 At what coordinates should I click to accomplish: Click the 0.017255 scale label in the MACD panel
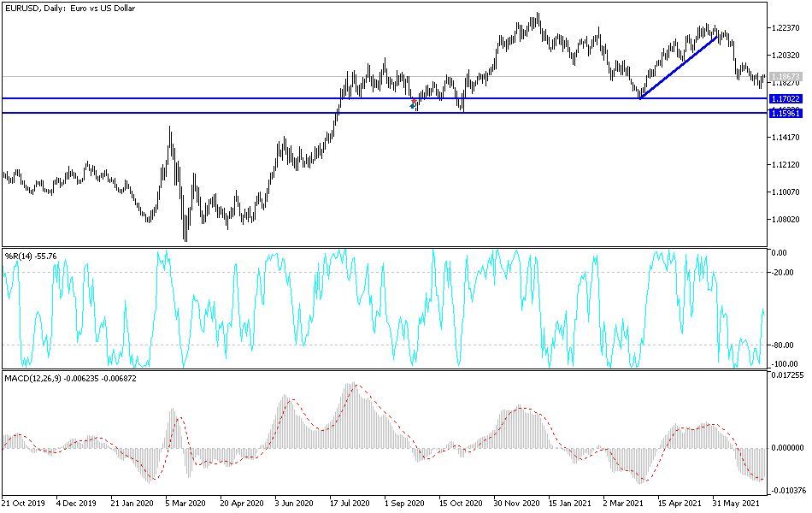[786, 374]
